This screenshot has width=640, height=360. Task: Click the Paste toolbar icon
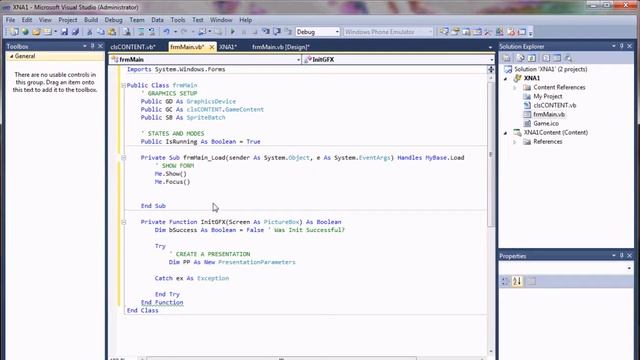[x=111, y=32]
